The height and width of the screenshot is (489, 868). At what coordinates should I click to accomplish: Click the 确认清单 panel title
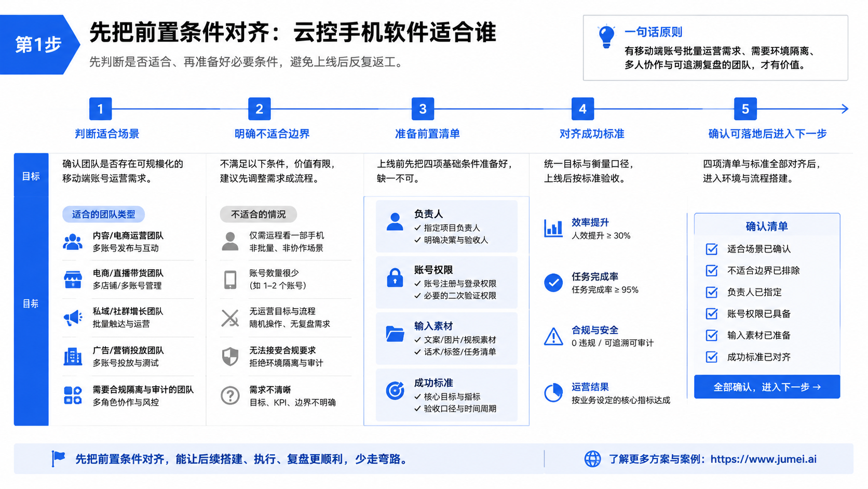tap(767, 227)
